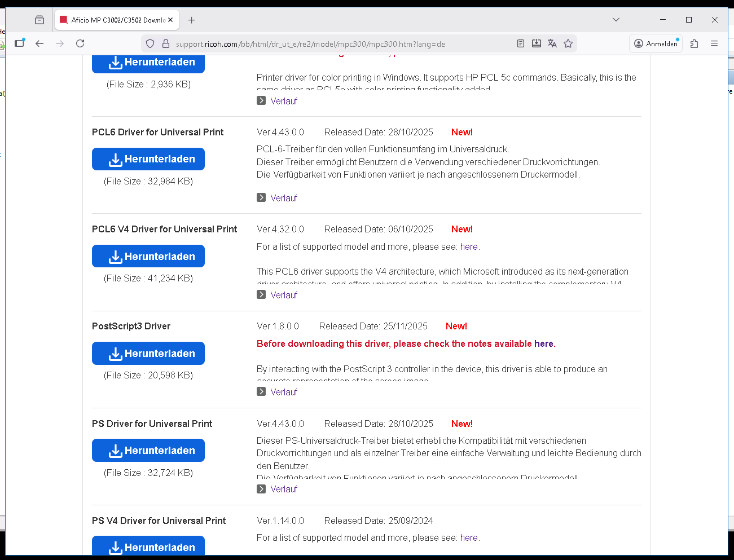Image resolution: width=734 pixels, height=560 pixels.
Task: Download the PostScript3 Driver via Herunterladen
Action: pyautogui.click(x=148, y=354)
